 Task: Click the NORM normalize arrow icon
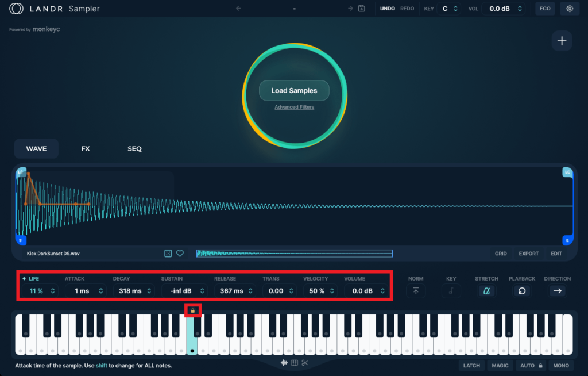tap(416, 291)
